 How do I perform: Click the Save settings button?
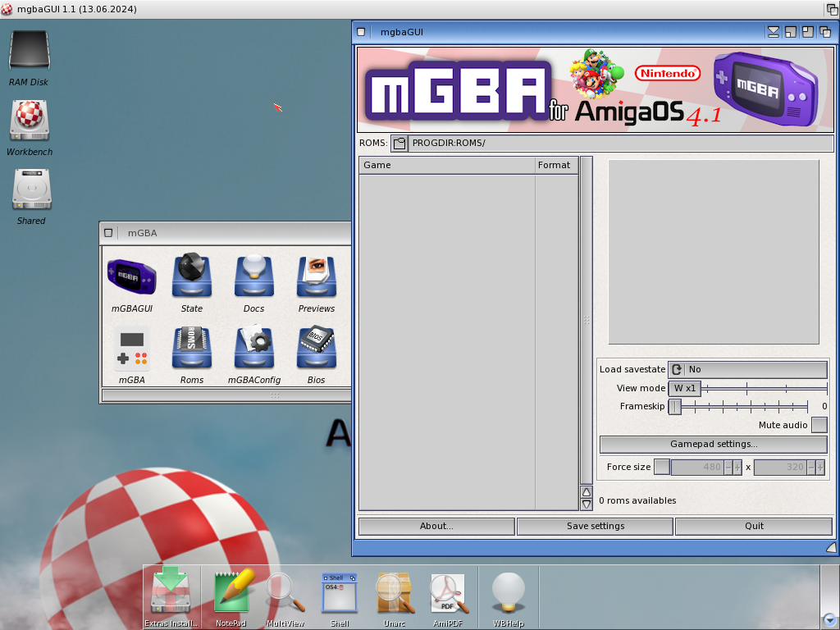595,526
